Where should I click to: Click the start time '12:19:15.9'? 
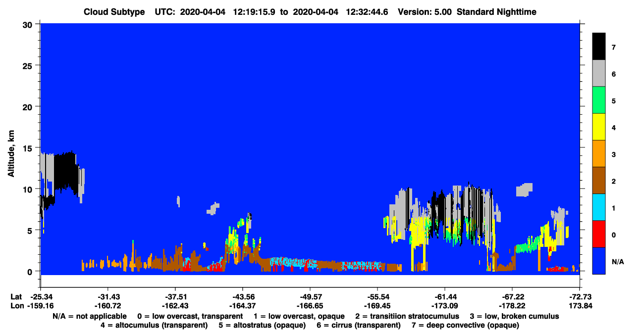coord(255,12)
